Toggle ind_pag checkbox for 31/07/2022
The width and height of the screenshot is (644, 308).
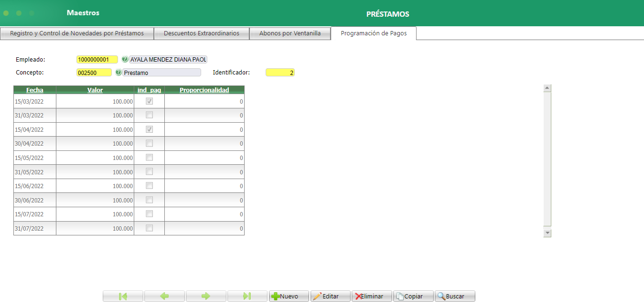150,228
